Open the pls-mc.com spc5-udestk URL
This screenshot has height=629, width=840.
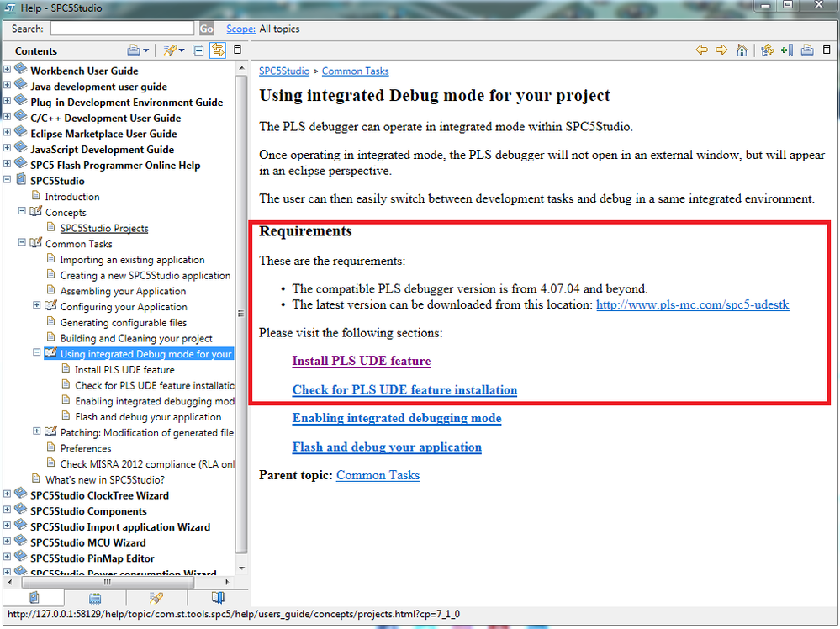[x=693, y=305]
